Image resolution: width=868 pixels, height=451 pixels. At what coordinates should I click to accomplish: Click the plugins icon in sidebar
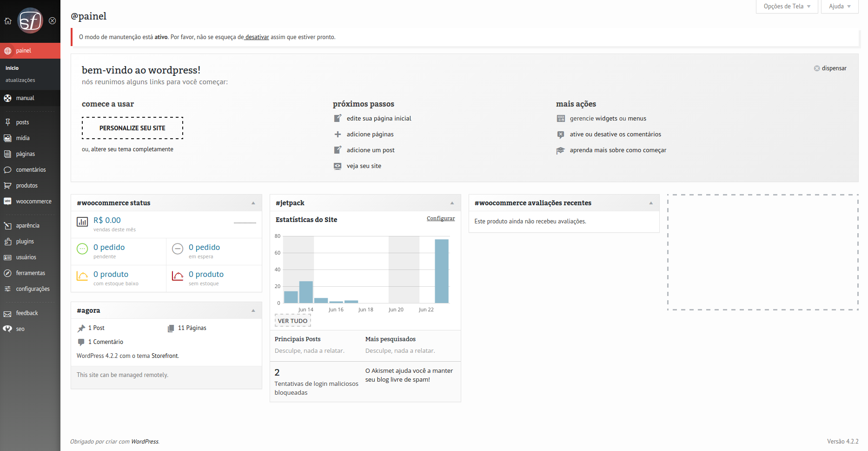[8, 242]
